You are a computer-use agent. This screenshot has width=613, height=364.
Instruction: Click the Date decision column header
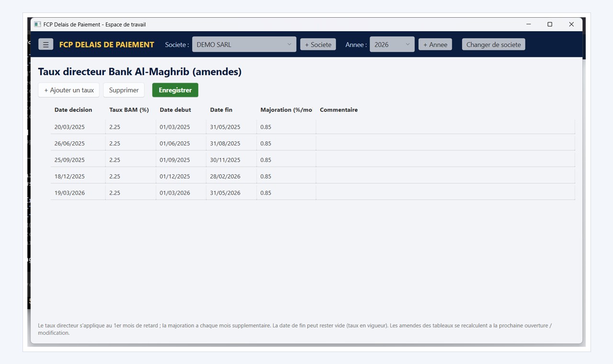pyautogui.click(x=73, y=110)
